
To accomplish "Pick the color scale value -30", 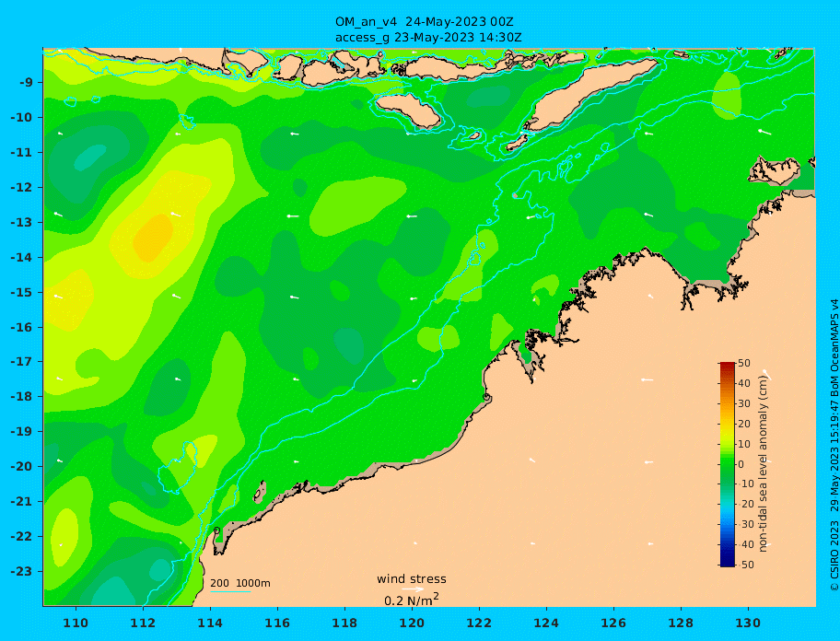I will [744, 525].
